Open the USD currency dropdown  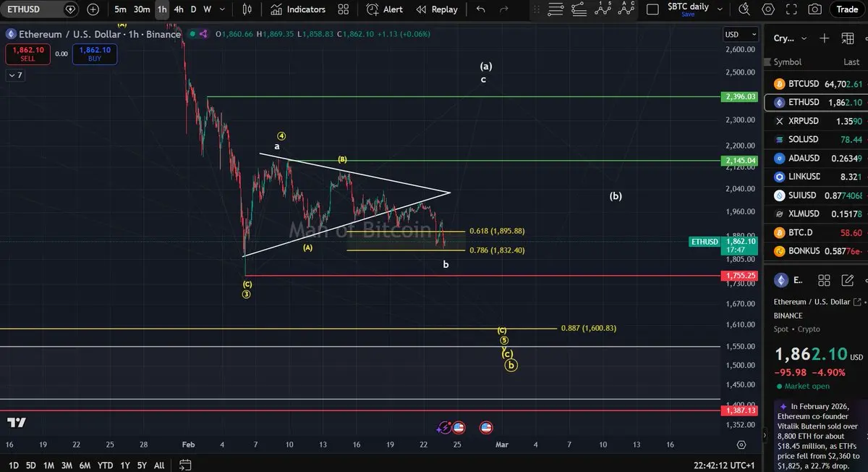(x=741, y=35)
